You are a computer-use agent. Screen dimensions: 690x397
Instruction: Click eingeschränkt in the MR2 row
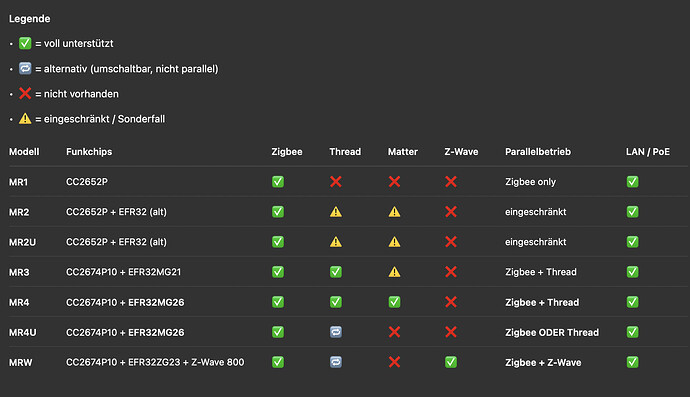click(x=536, y=212)
